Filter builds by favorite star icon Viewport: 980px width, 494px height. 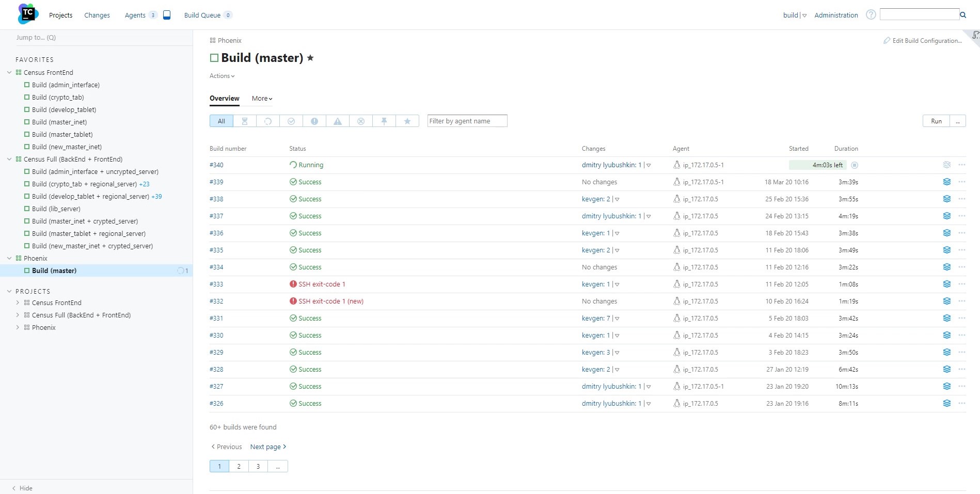coord(407,121)
